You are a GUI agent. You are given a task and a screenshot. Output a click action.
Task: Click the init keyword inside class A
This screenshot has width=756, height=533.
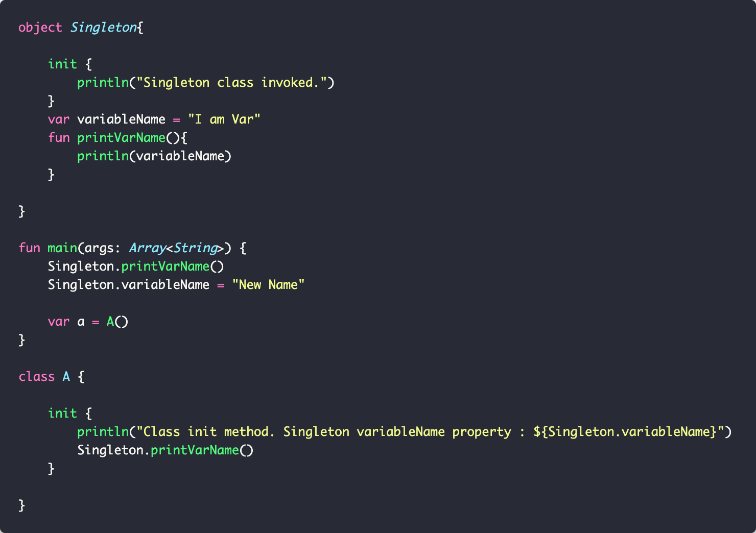62,414
